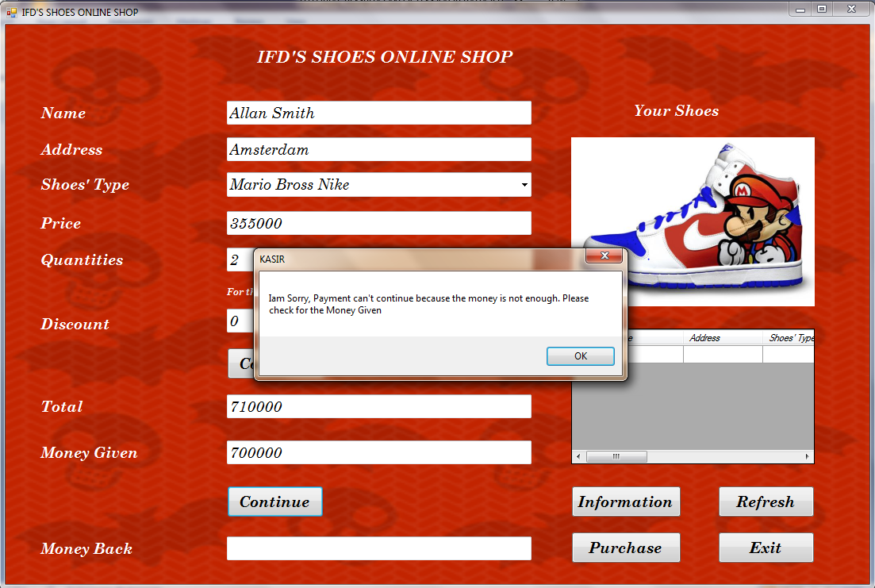The image size is (875, 588).
Task: Click the 'IFD'S SHOES ONLINE SHOP' heading
Action: click(385, 56)
